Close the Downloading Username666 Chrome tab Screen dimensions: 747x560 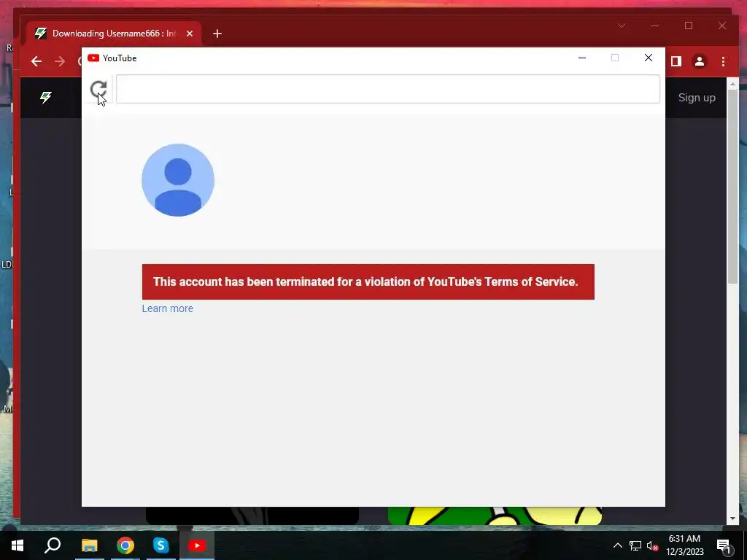pos(190,34)
